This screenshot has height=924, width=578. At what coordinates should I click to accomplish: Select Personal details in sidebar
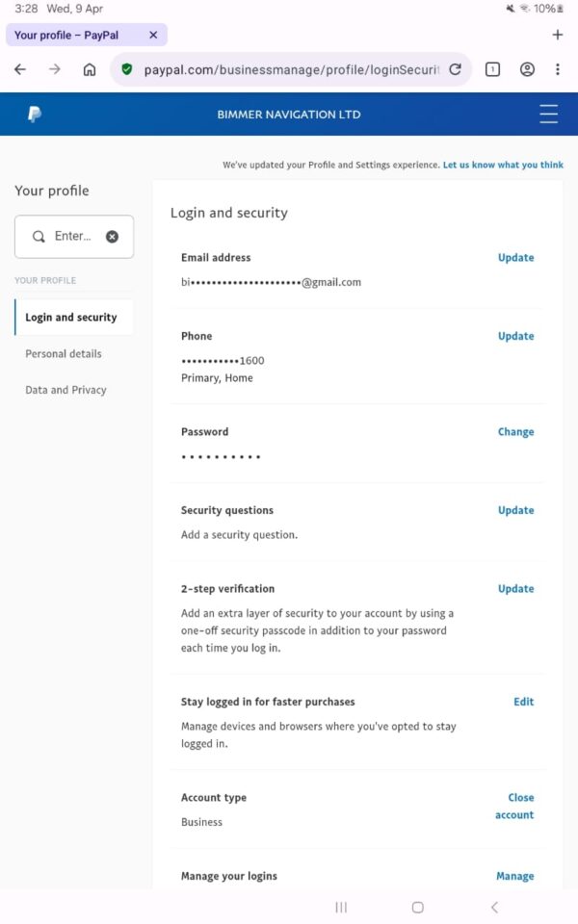coord(64,353)
